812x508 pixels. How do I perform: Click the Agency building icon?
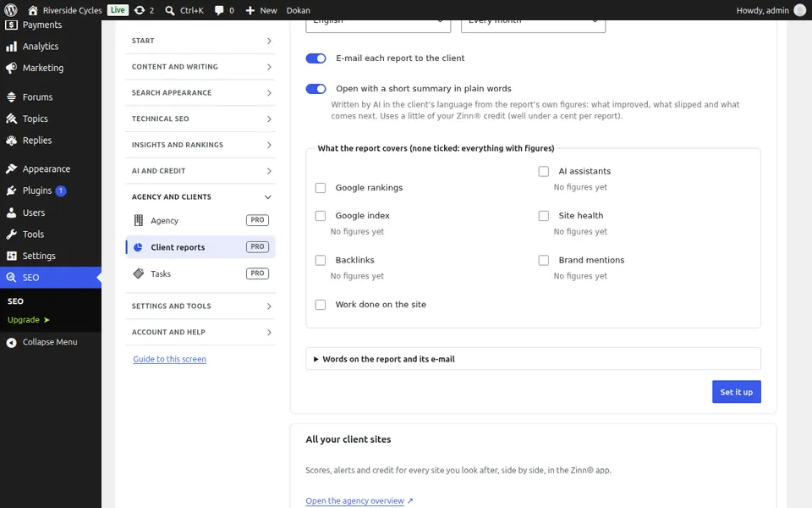(x=138, y=220)
